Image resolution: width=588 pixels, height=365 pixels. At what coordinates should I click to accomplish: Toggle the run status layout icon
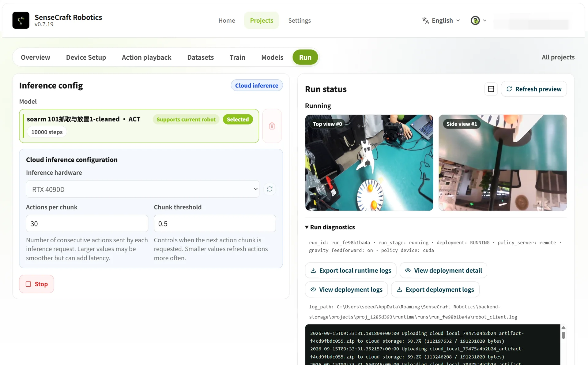491,89
